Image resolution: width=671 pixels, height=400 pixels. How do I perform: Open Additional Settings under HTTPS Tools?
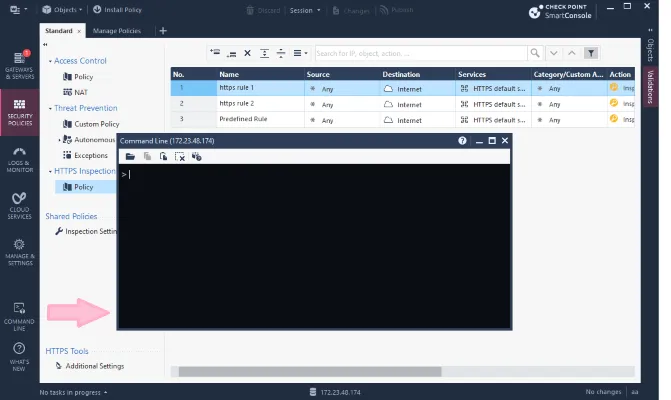[x=90, y=366]
